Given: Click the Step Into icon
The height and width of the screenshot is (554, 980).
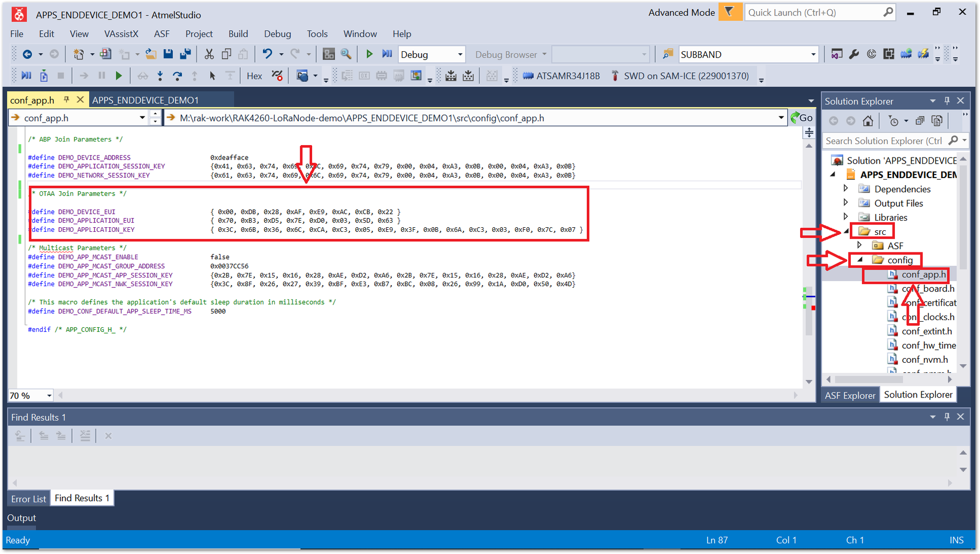Looking at the screenshot, I should [160, 76].
